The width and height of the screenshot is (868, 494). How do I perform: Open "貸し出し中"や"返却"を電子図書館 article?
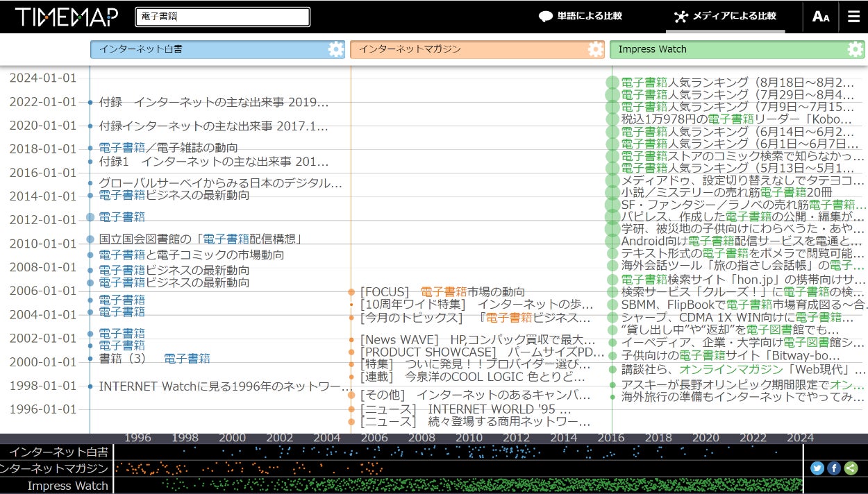coord(730,330)
